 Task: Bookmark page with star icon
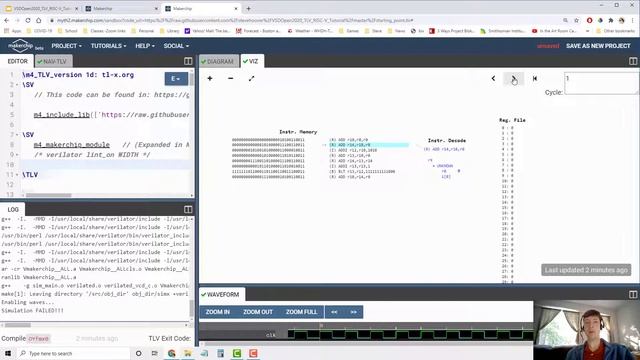pos(576,20)
